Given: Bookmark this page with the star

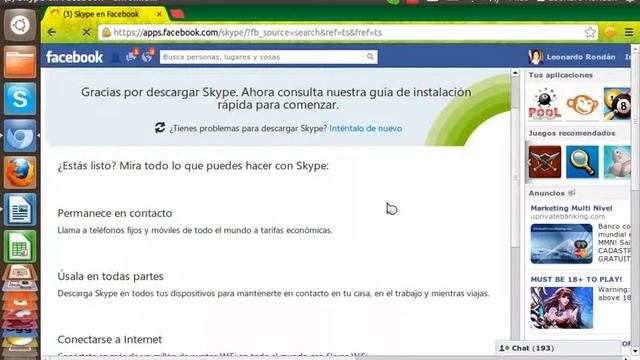Looking at the screenshot, I should pos(590,32).
